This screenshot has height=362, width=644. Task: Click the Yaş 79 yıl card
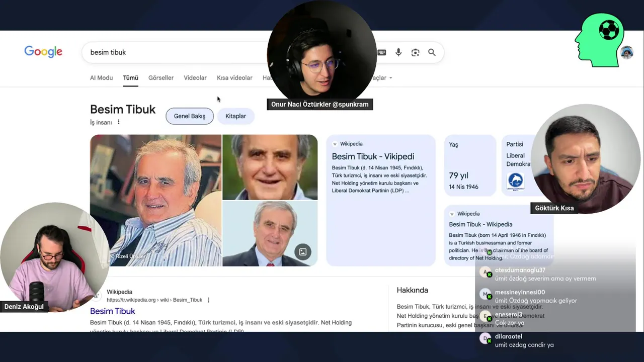point(470,165)
